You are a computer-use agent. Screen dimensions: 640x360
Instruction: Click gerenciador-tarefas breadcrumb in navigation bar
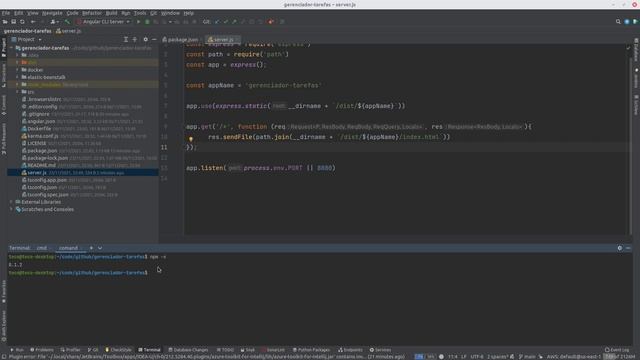tap(28, 31)
